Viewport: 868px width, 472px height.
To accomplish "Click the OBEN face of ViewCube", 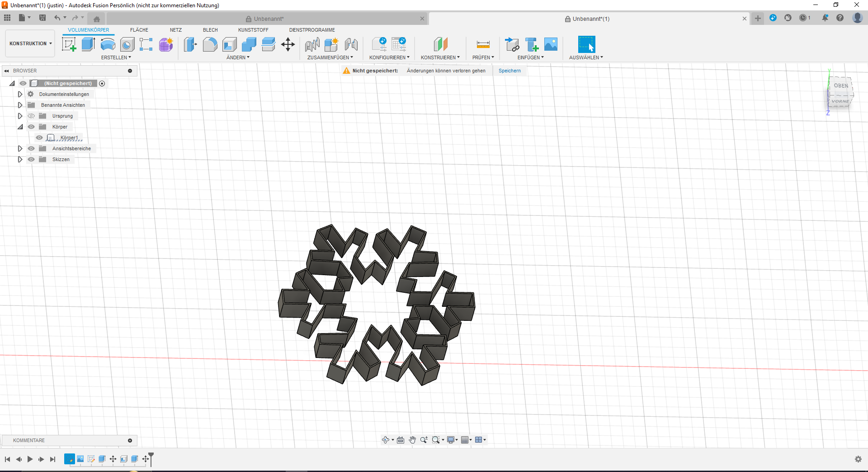I will pyautogui.click(x=841, y=86).
